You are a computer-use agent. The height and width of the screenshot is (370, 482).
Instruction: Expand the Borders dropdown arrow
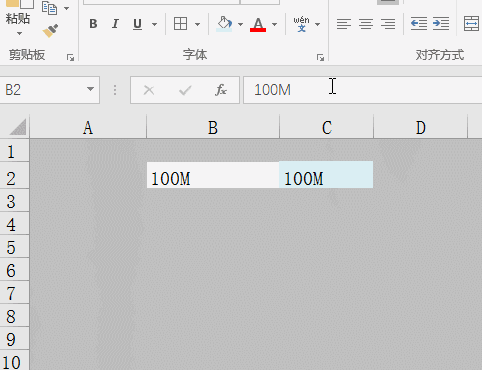click(197, 24)
